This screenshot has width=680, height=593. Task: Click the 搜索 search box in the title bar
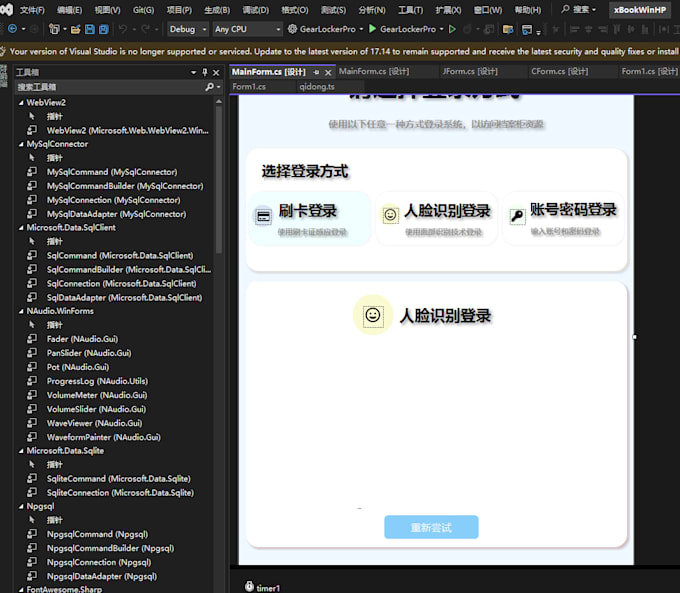click(x=580, y=10)
